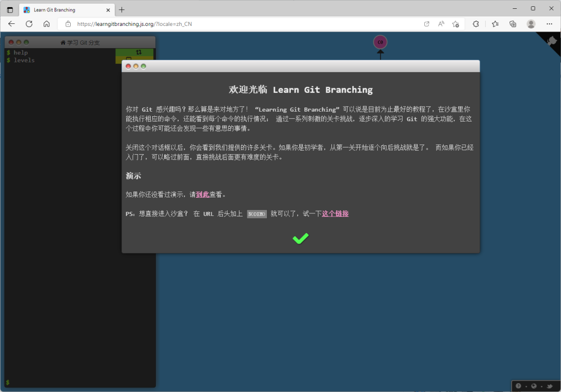Viewport: 561px width, 392px height.
Task: Close the Learn Git Branching tab
Action: coord(108,10)
